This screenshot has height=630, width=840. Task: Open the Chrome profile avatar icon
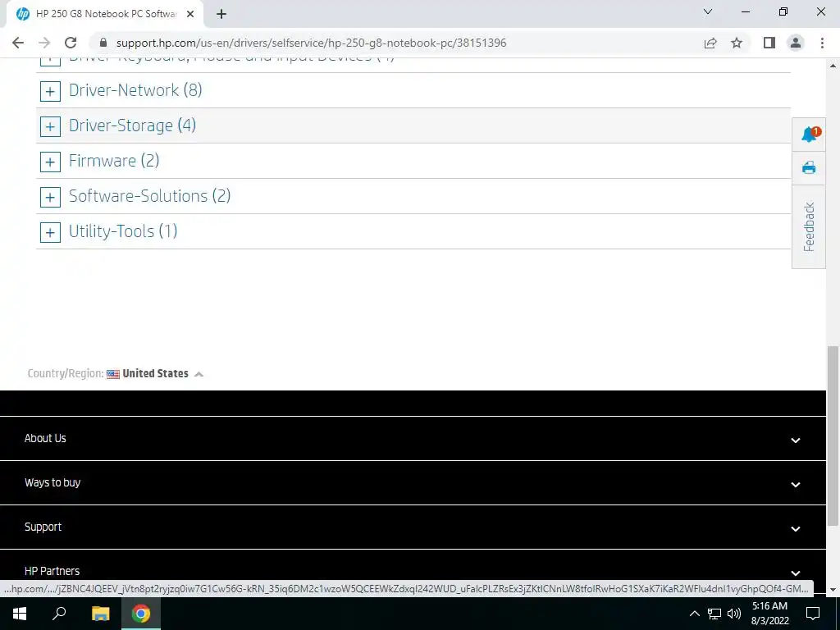click(x=796, y=43)
